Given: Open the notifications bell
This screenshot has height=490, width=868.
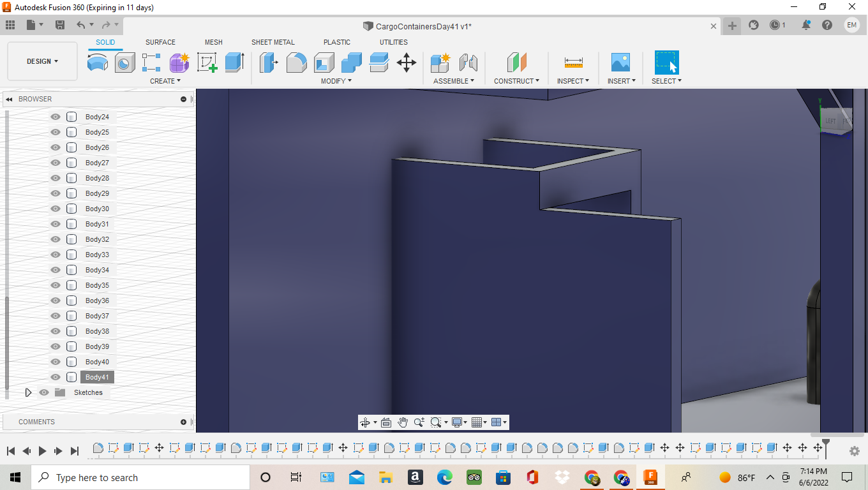Looking at the screenshot, I should coord(806,26).
